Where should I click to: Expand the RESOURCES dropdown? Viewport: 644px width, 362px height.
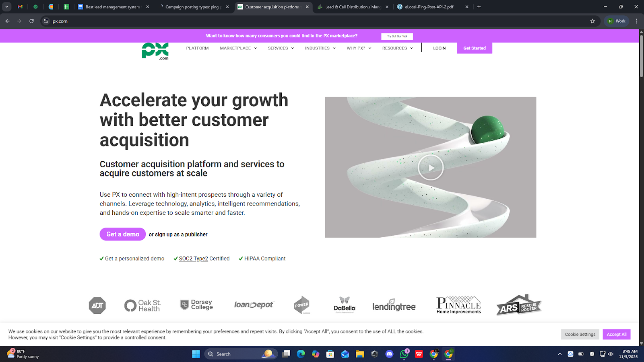[x=398, y=48]
